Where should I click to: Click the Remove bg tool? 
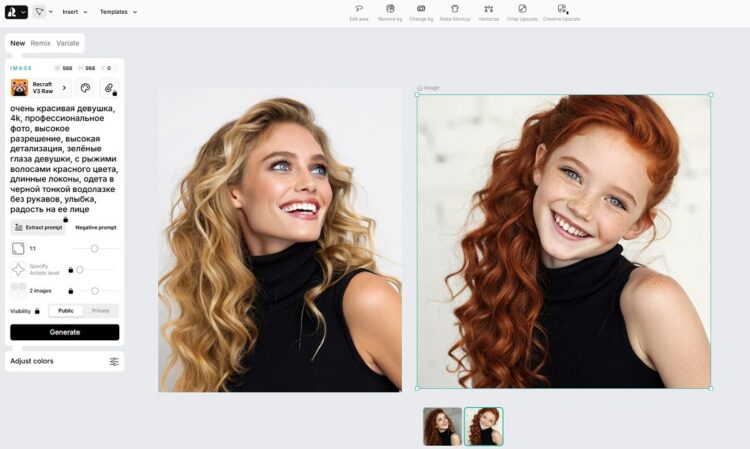pos(390,13)
